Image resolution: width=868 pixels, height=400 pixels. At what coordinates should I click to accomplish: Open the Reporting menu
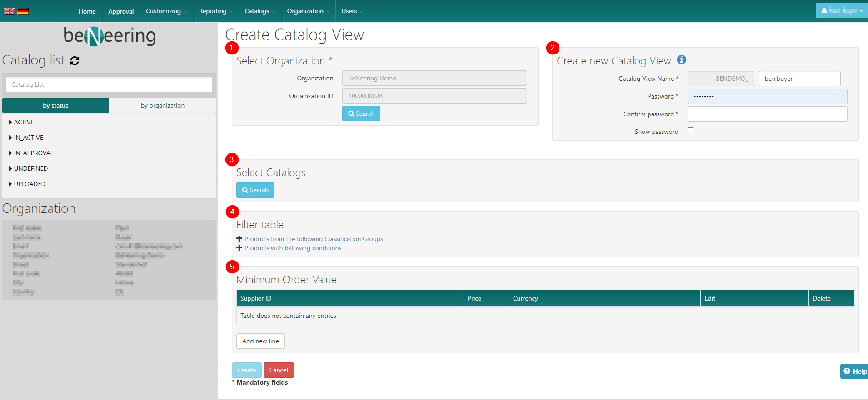(x=215, y=11)
